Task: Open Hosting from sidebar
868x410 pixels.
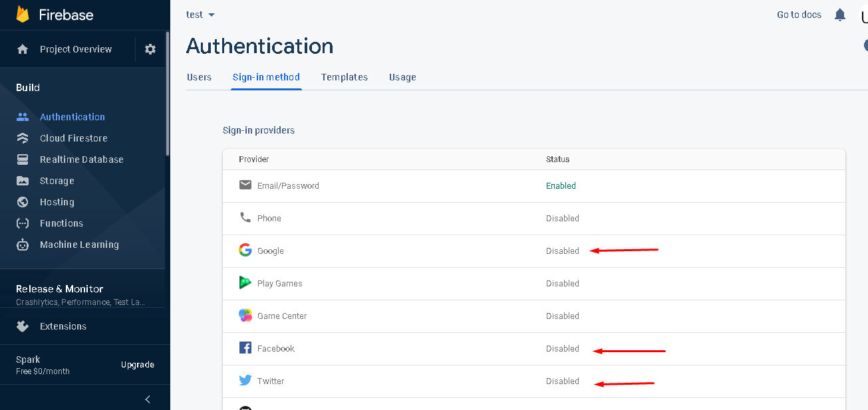Action: click(57, 202)
